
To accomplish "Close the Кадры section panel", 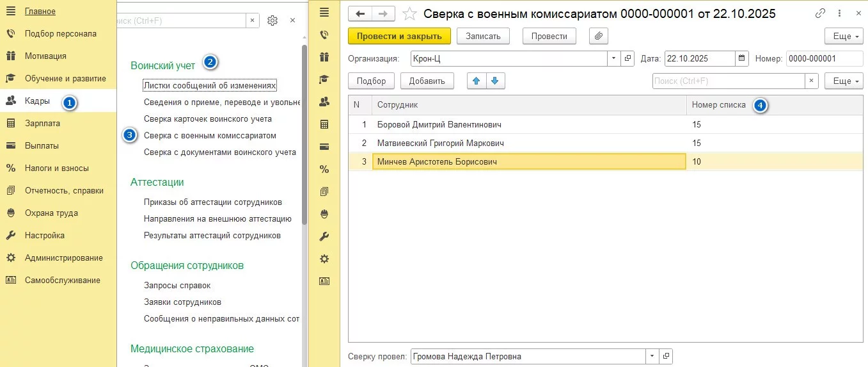I will pyautogui.click(x=292, y=20).
